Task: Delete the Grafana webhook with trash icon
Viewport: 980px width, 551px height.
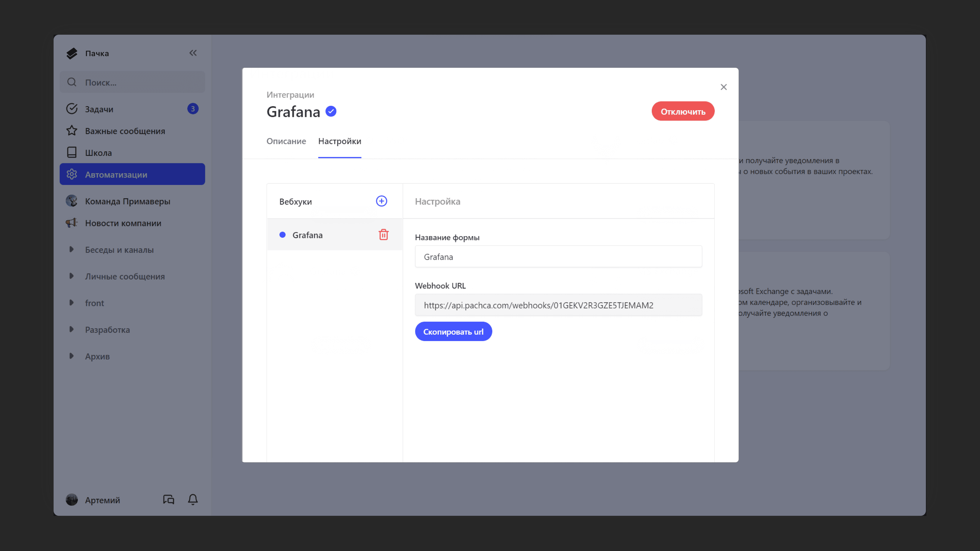Action: (x=384, y=235)
